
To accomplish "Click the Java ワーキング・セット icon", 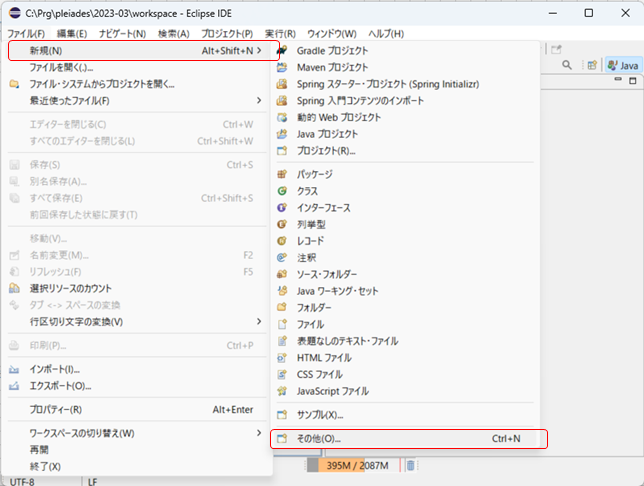I will [282, 291].
